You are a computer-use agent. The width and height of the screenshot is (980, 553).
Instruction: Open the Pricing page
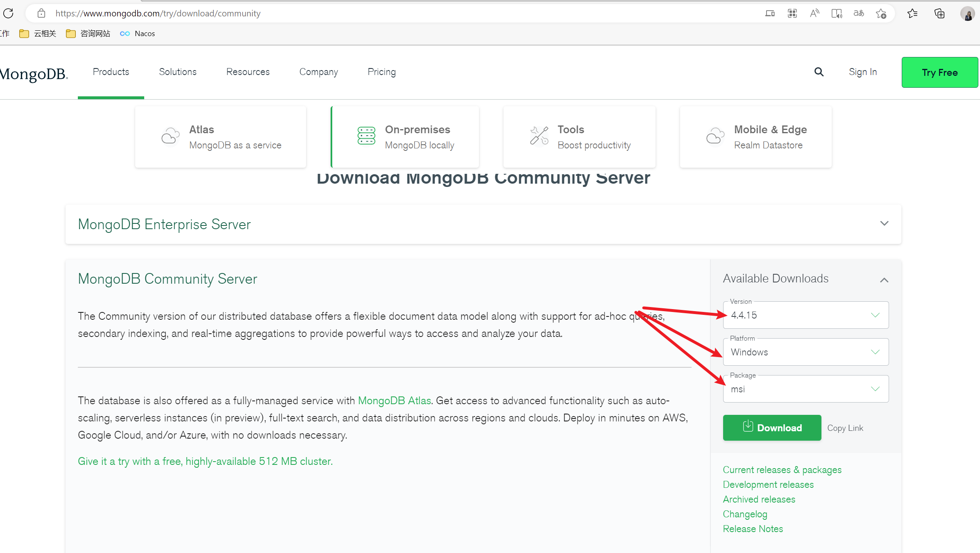coord(382,72)
